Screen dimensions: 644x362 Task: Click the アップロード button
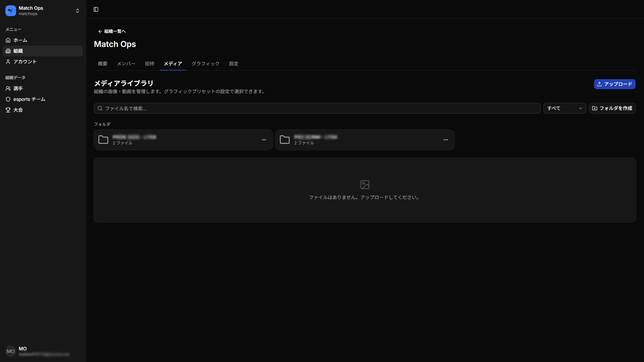click(614, 84)
